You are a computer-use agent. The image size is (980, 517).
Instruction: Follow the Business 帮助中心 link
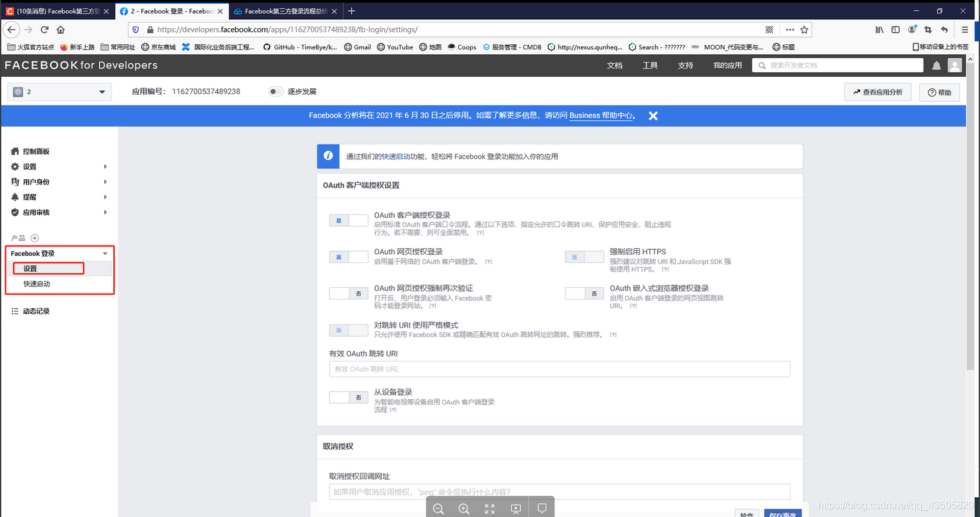coord(601,116)
